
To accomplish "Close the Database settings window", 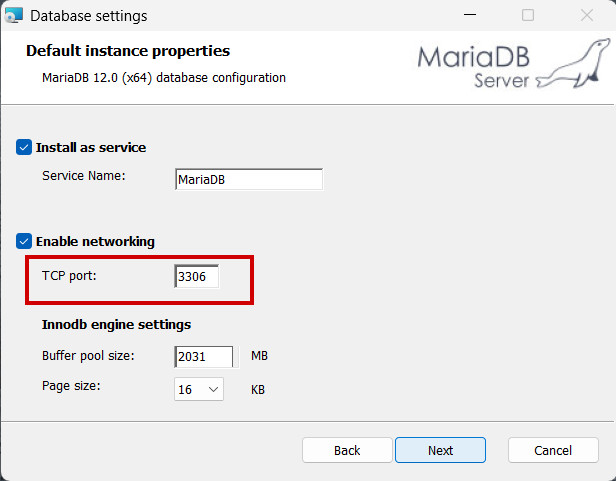I will pos(587,15).
